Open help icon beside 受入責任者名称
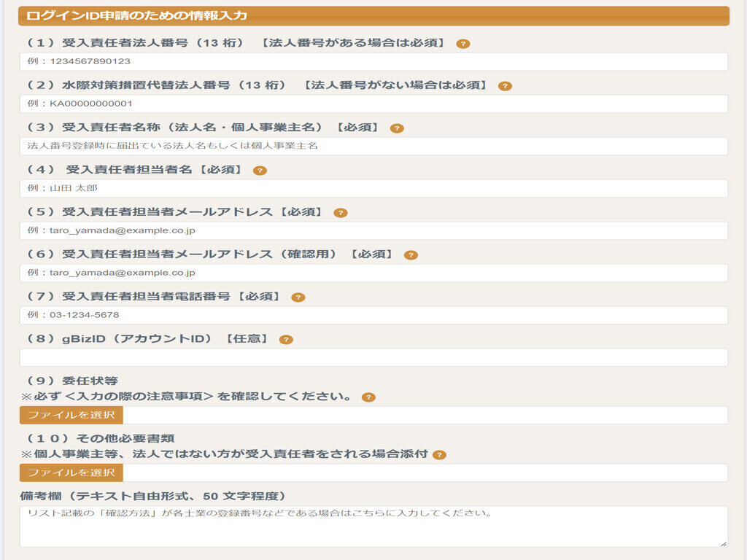The image size is (747, 560). [397, 128]
